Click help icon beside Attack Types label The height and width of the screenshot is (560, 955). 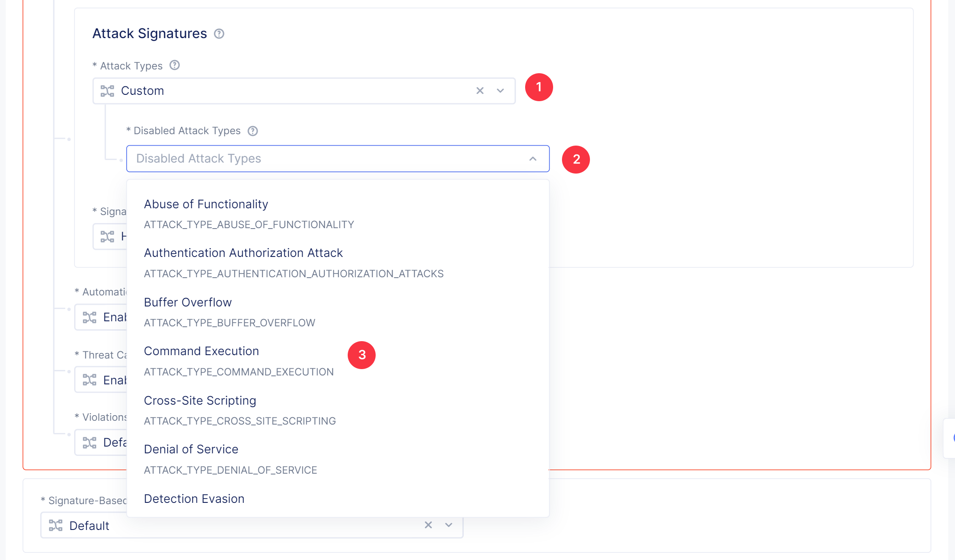coord(174,65)
